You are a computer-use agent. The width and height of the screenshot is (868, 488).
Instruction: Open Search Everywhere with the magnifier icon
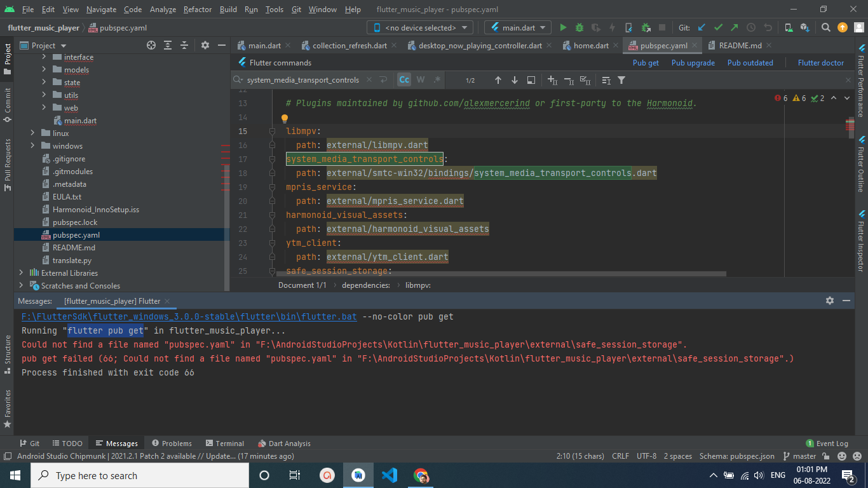[x=825, y=27]
